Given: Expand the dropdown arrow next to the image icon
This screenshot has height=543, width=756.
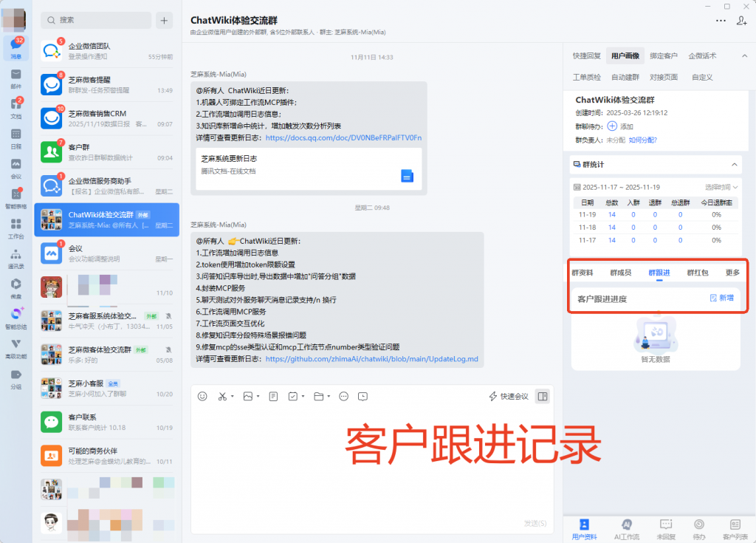Looking at the screenshot, I should pos(258,396).
